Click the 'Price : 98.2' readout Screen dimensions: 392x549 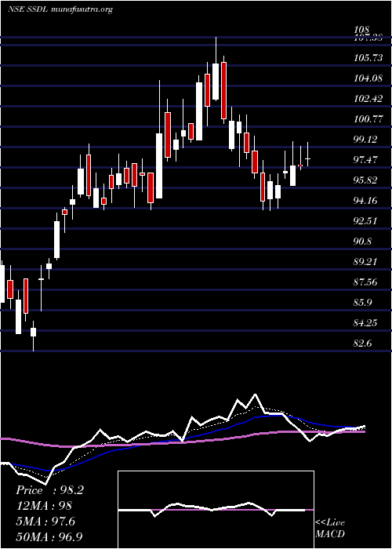(49, 490)
